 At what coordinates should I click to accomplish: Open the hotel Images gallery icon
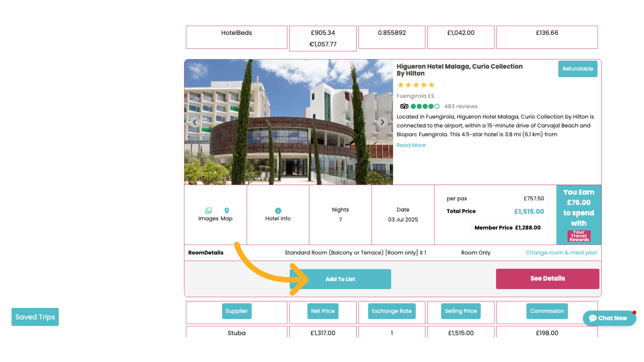[x=209, y=211]
